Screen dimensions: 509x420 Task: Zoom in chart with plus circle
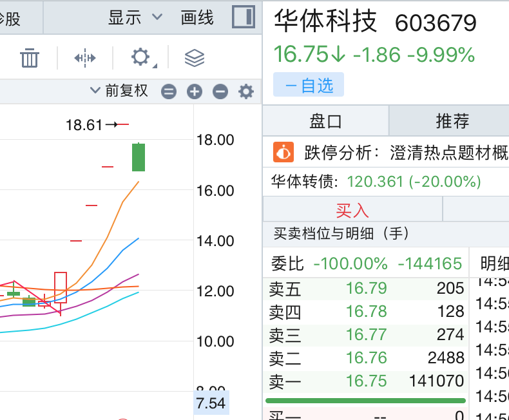click(x=195, y=91)
